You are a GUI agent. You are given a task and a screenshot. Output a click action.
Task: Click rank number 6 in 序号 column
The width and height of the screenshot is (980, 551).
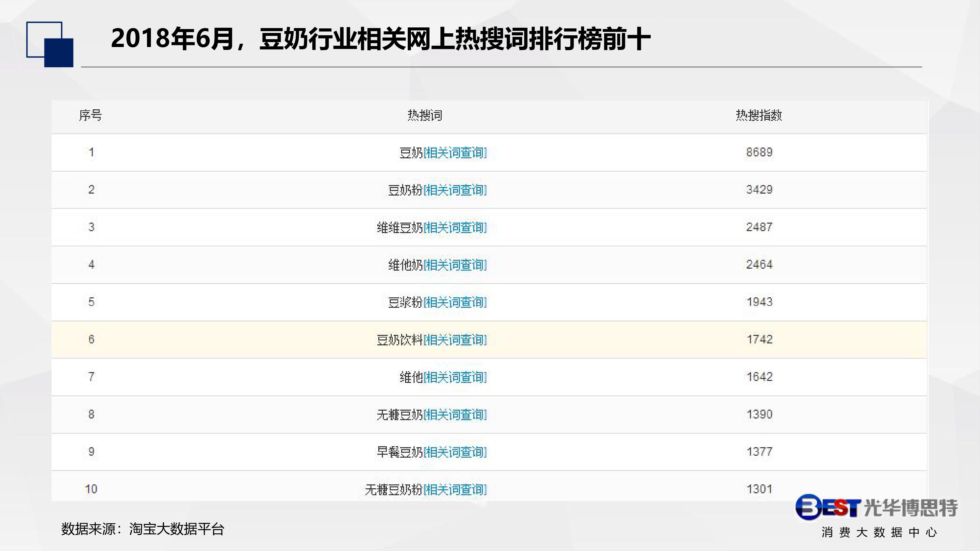pos(91,339)
